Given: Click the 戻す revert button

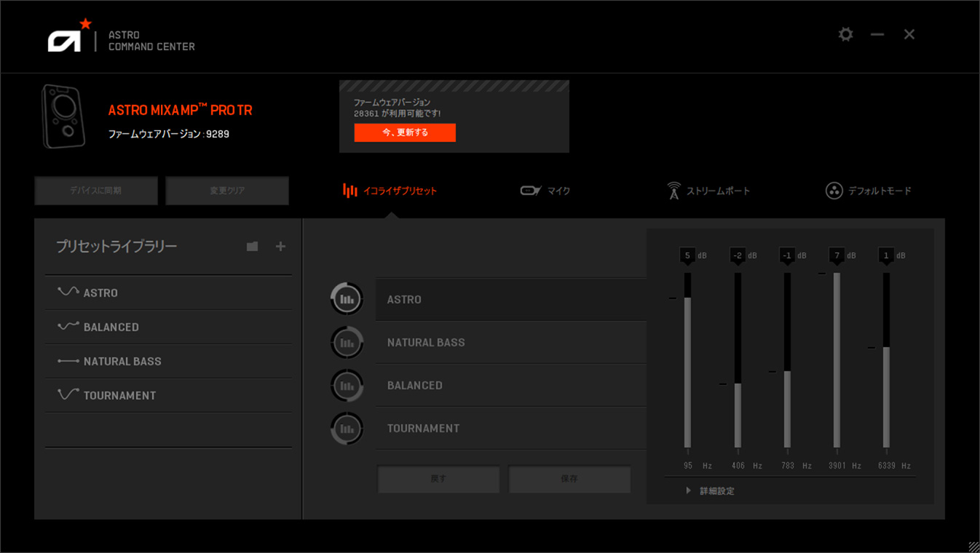Looking at the screenshot, I should coord(438,479).
